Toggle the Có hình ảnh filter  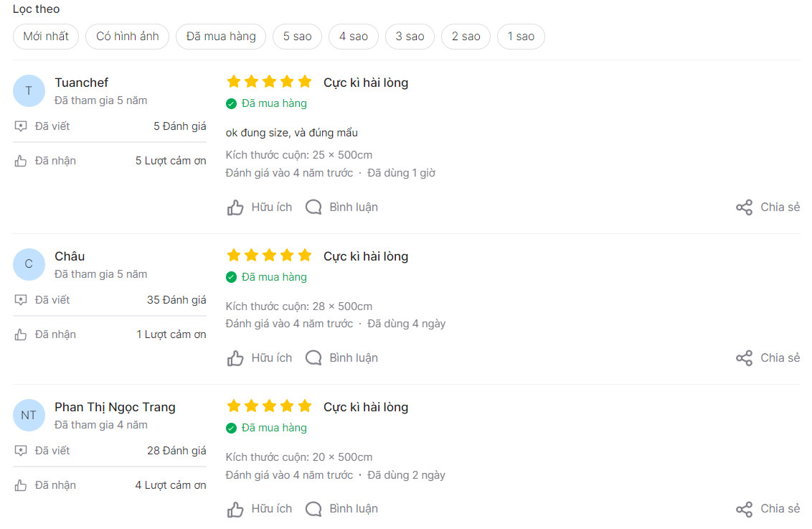(x=128, y=37)
